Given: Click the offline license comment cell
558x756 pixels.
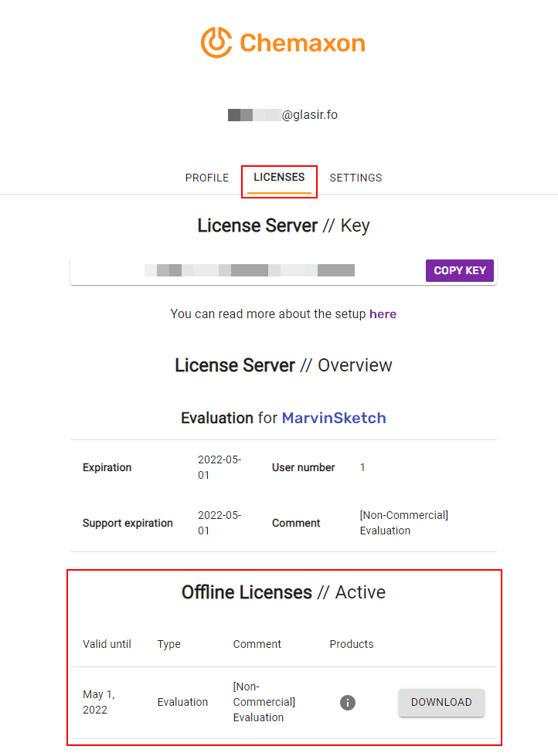Looking at the screenshot, I should tap(264, 702).
